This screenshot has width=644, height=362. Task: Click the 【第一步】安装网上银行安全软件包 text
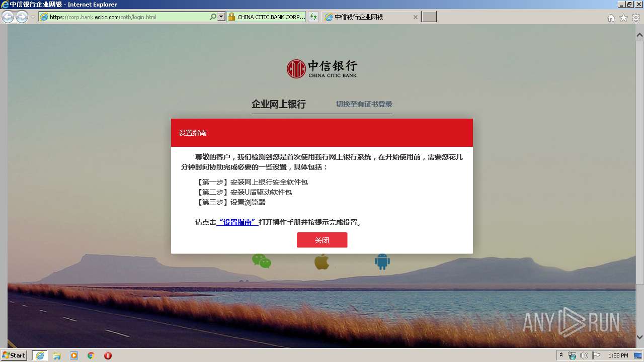tap(252, 182)
